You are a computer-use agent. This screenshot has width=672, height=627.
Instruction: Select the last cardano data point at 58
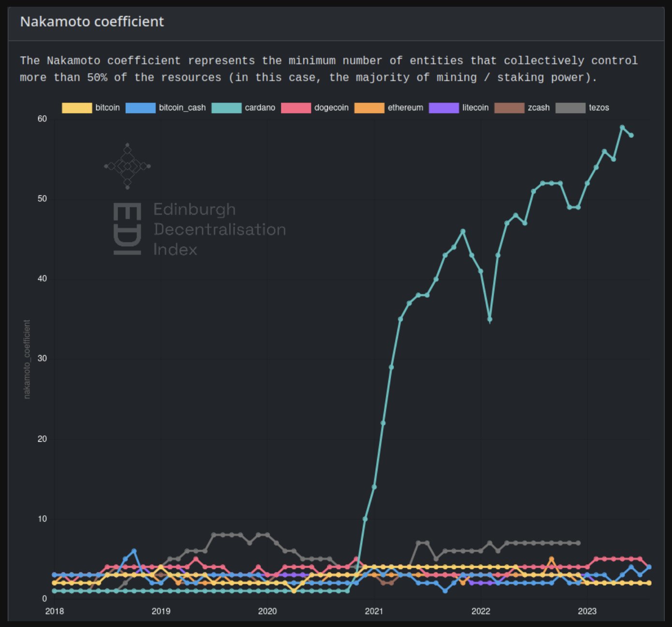(631, 135)
